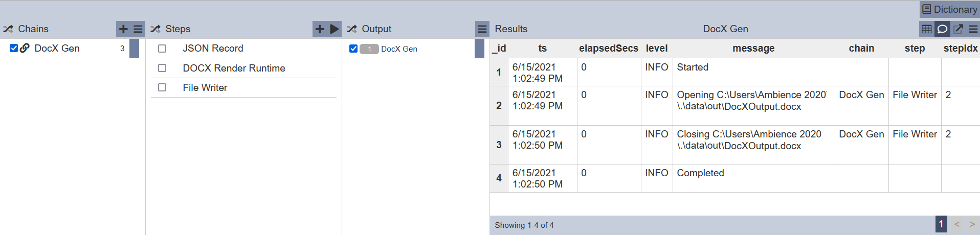Open the Output panel hamburger menu
This screenshot has width=980, height=235.
[482, 29]
